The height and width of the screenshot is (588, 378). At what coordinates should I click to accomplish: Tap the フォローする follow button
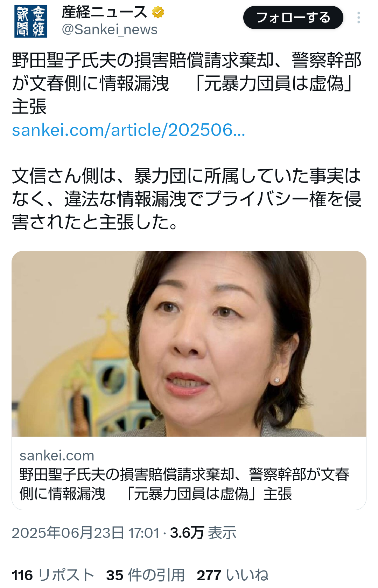click(x=293, y=18)
